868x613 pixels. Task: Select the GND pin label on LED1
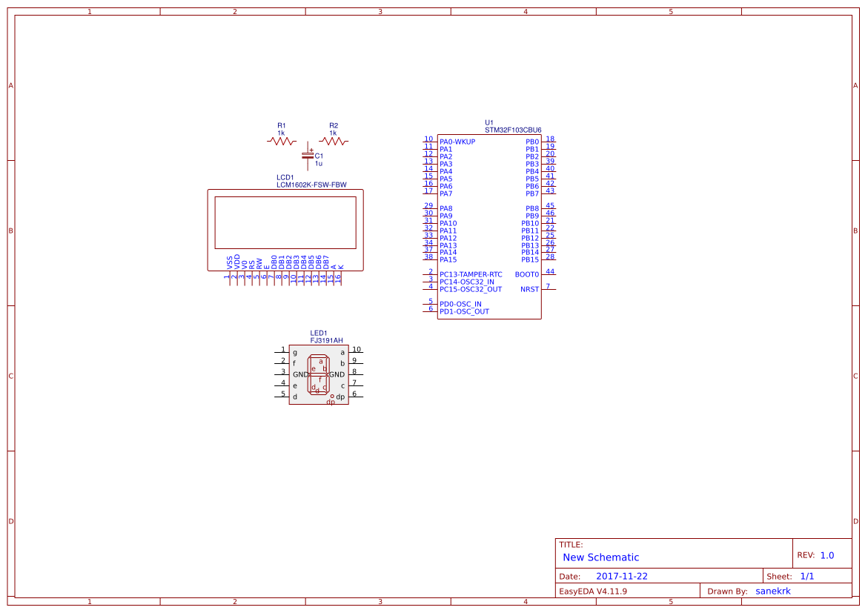[x=299, y=374]
